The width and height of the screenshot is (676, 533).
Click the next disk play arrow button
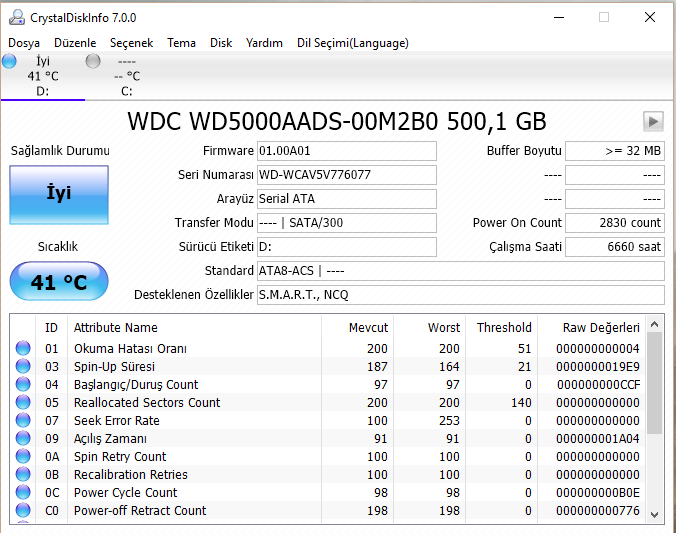click(x=653, y=121)
